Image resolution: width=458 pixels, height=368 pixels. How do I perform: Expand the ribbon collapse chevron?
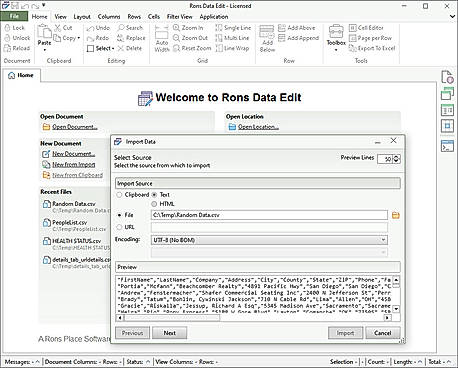[452, 16]
